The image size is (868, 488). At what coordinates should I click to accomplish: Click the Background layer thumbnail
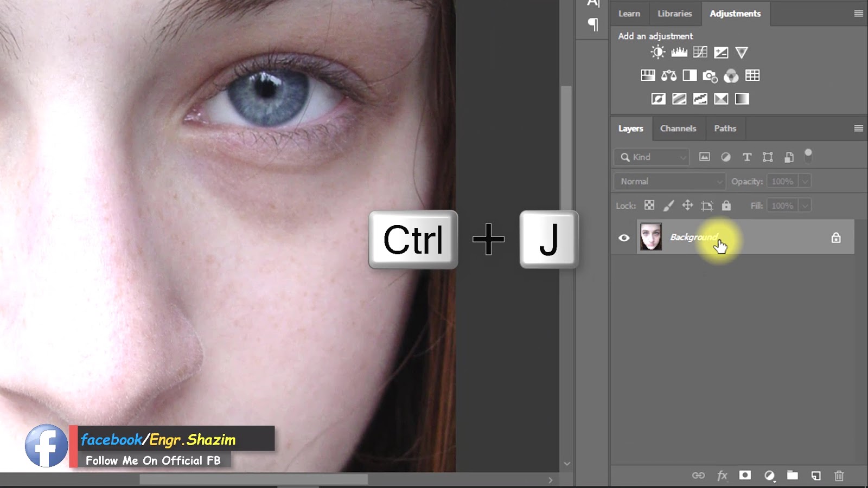[651, 236]
